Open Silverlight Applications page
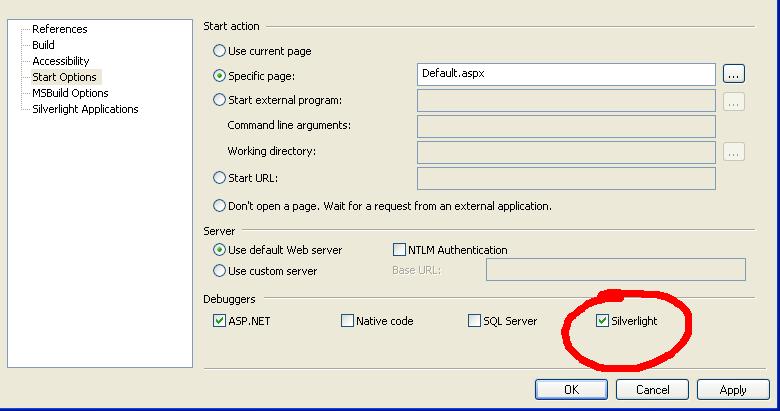The height and width of the screenshot is (411, 780). [85, 109]
